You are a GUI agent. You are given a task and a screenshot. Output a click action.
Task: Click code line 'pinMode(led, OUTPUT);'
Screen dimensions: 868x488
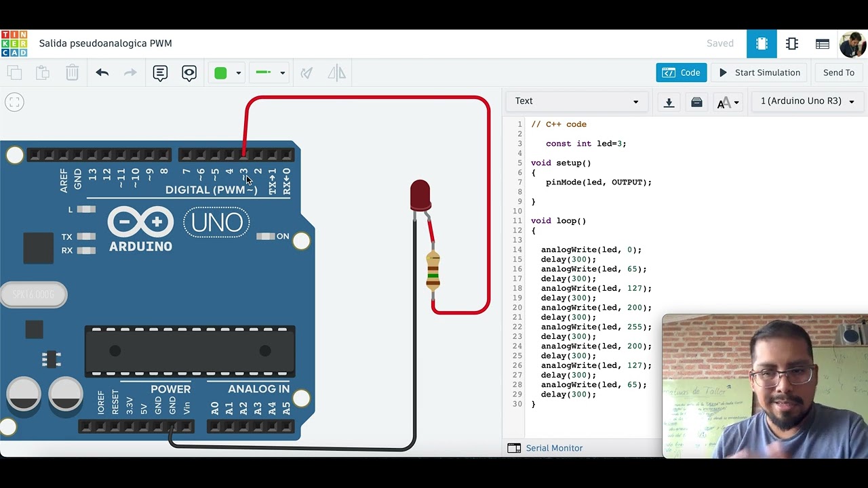click(x=598, y=182)
